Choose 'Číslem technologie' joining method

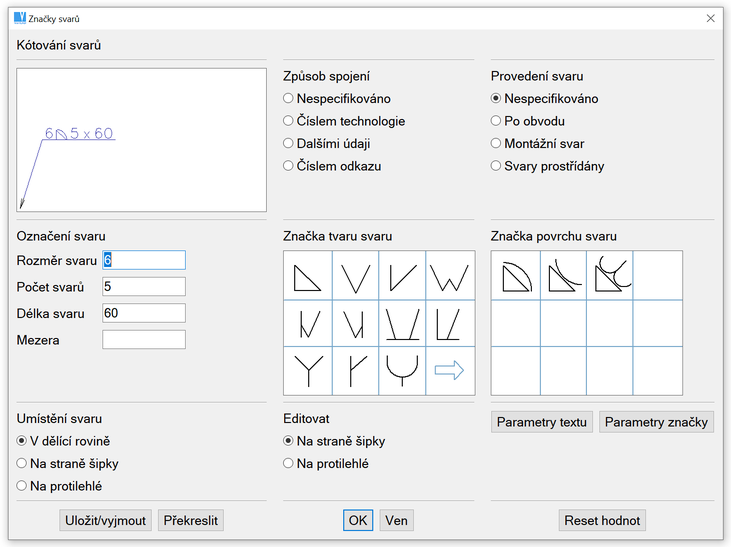coord(289,121)
